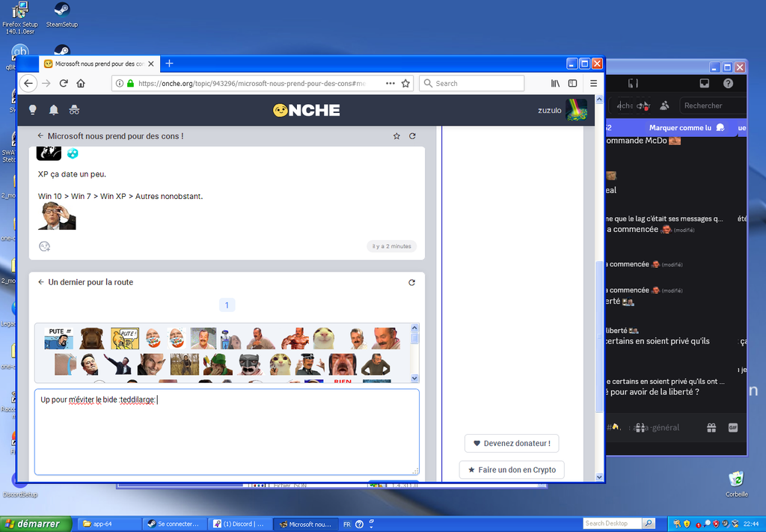766x532 pixels.
Task: Click the FR language indicator in the taskbar
Action: [x=347, y=525]
